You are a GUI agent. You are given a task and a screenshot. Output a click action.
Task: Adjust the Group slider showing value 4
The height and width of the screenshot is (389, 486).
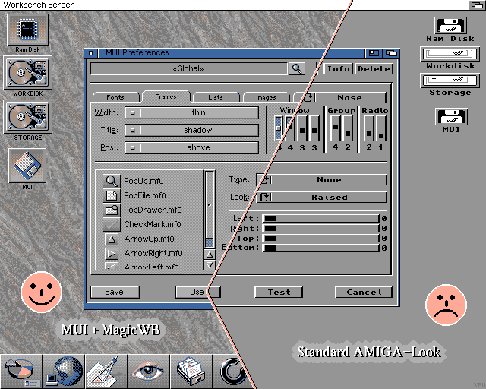point(335,128)
